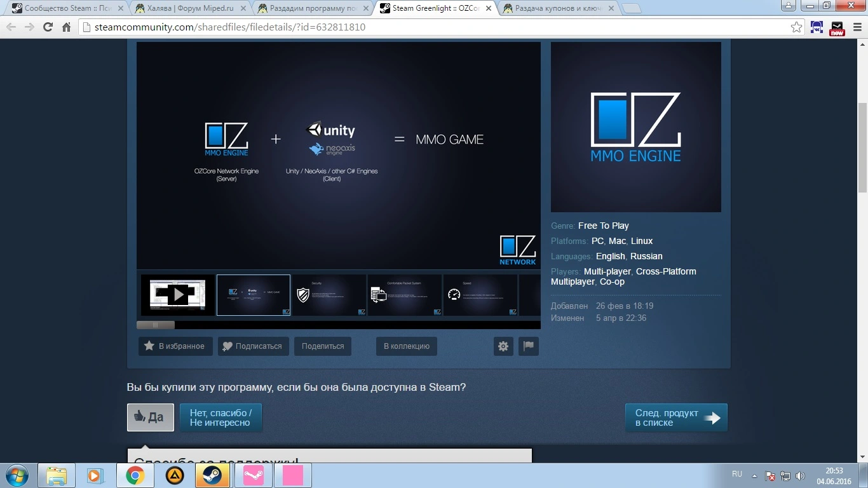Click the 'Подписаться' subscribe button

pos(254,346)
